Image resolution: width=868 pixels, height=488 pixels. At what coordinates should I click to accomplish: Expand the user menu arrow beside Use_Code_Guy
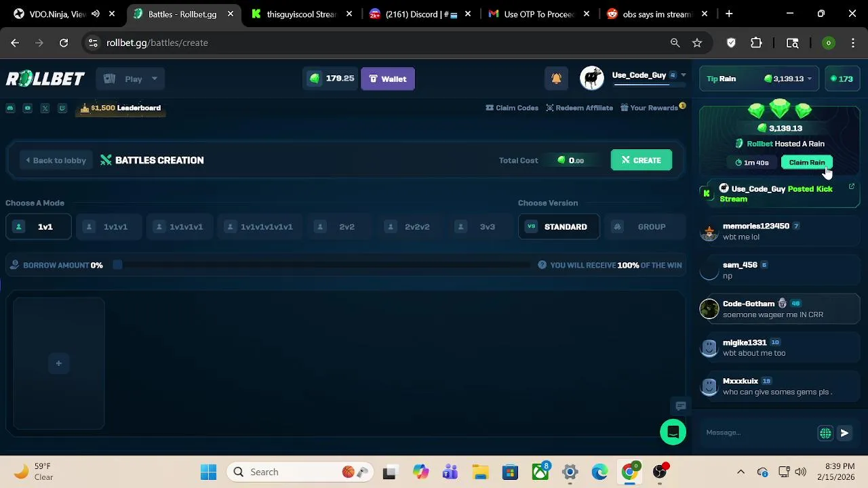coord(684,75)
